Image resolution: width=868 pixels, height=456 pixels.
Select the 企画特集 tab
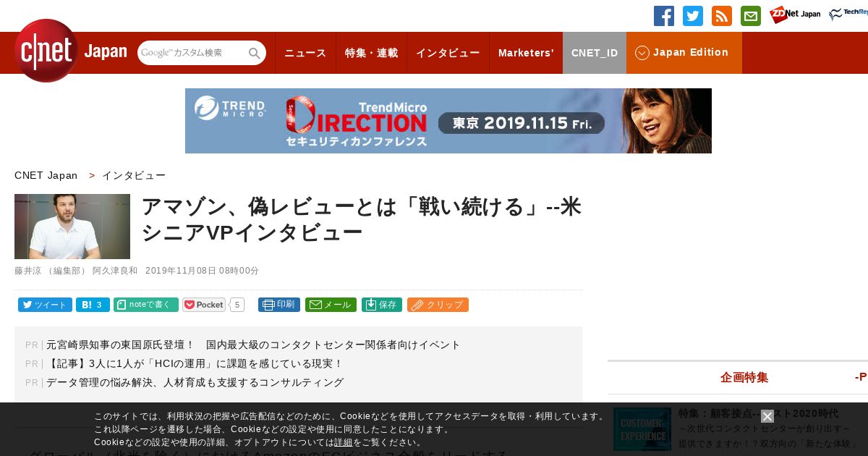click(744, 377)
